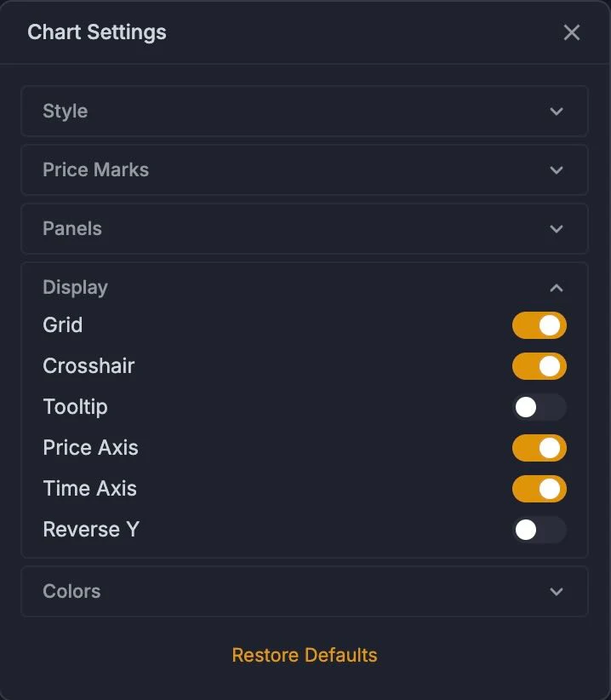Click the Style section chevron arrow
Image resolution: width=611 pixels, height=700 pixels.
(557, 112)
